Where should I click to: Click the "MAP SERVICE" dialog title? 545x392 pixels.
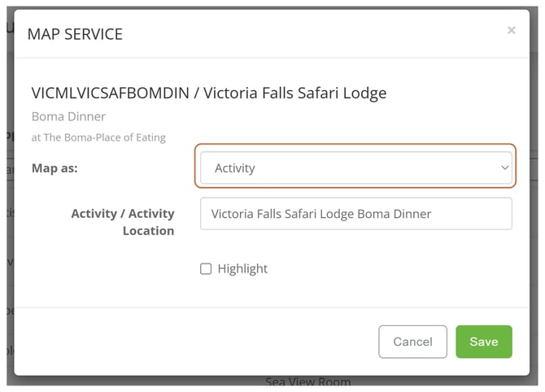pyautogui.click(x=75, y=34)
